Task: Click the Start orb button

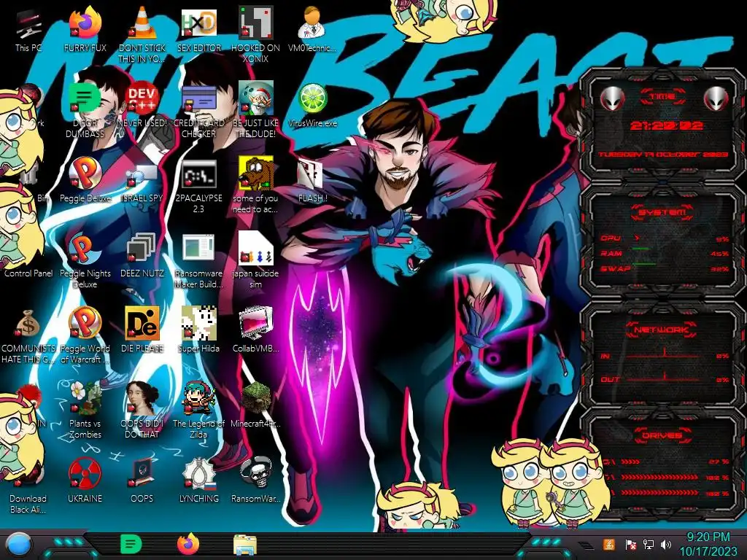Action: [x=18, y=545]
